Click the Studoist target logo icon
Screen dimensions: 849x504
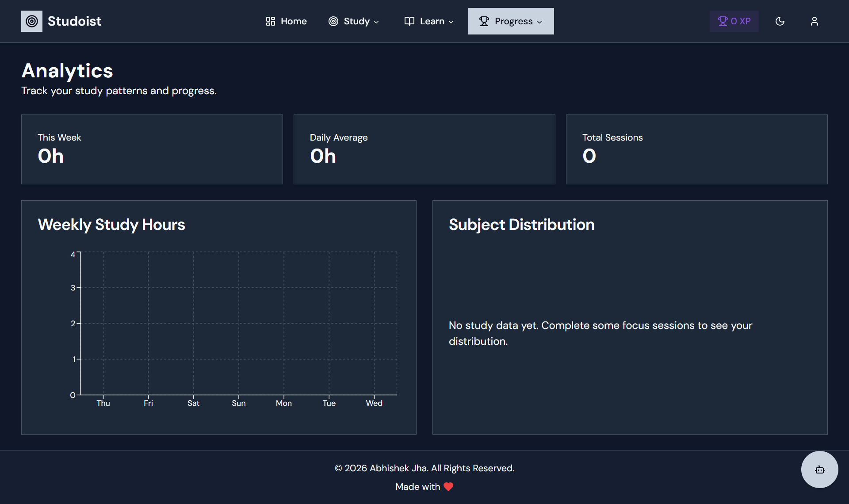(x=32, y=21)
